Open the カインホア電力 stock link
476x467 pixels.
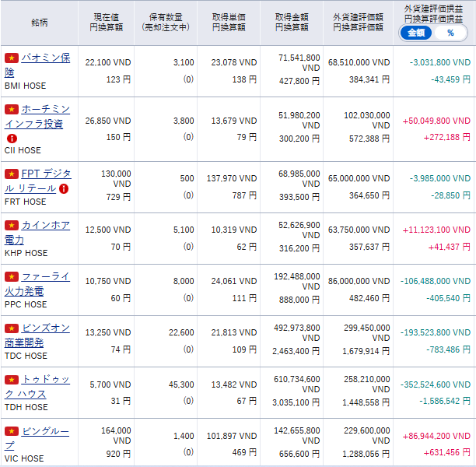pyautogui.click(x=45, y=226)
